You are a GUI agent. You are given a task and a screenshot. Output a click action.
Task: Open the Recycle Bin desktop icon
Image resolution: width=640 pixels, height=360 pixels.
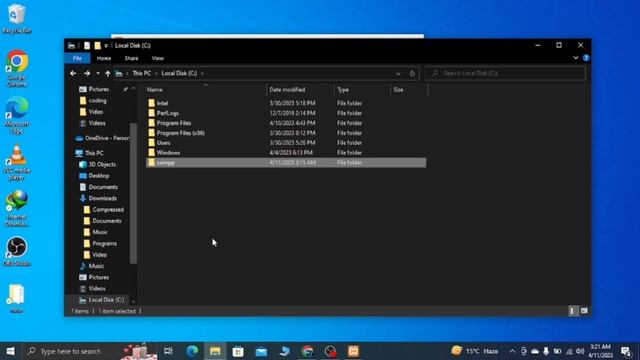point(17,19)
